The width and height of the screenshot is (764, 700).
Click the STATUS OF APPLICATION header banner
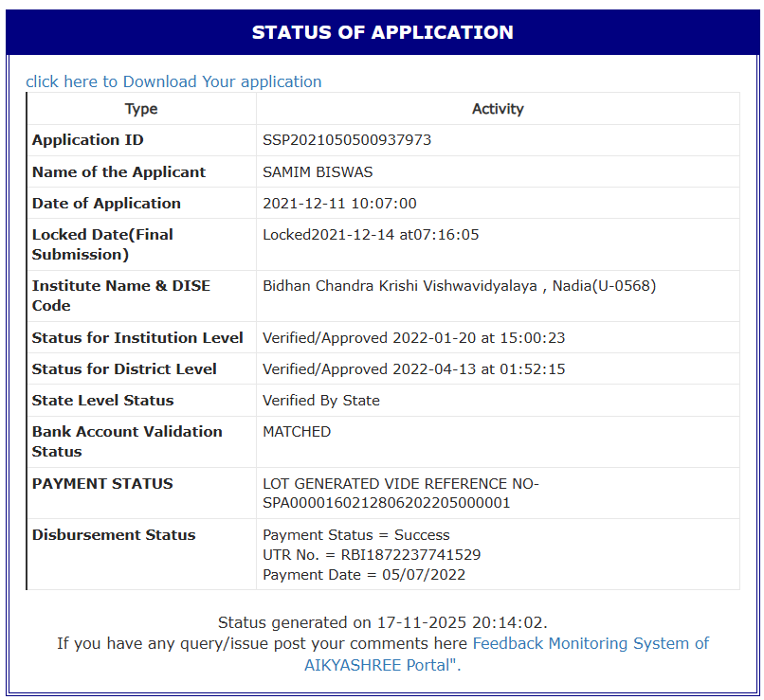(x=382, y=32)
